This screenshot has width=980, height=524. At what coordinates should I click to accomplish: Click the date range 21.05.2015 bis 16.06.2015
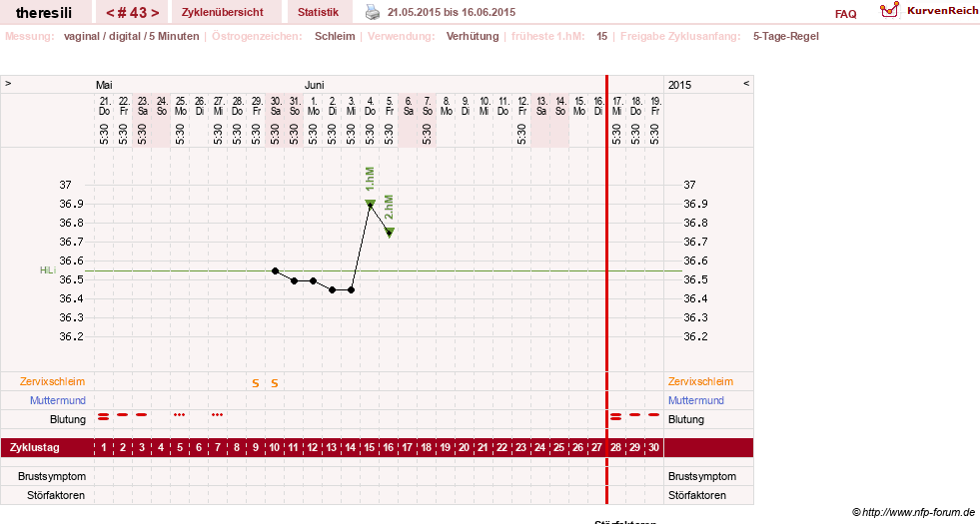pos(452,12)
